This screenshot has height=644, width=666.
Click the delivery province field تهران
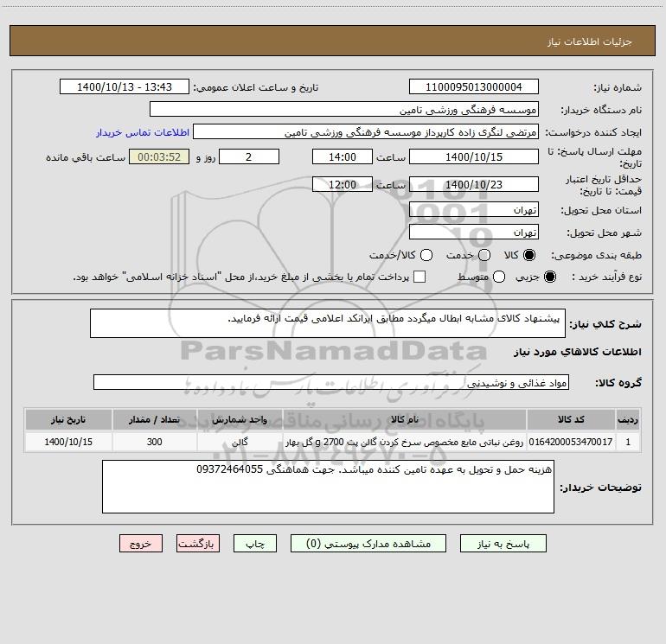474,209
